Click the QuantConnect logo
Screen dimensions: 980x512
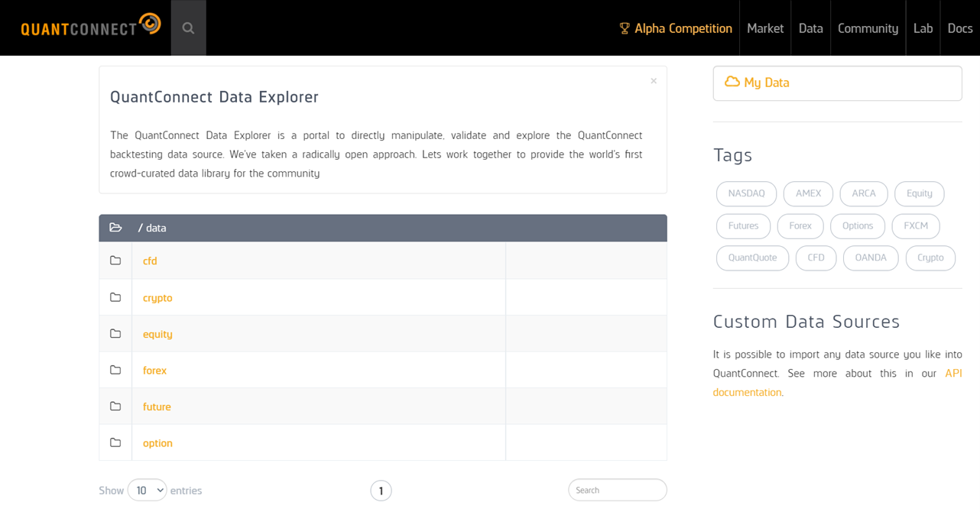click(90, 27)
